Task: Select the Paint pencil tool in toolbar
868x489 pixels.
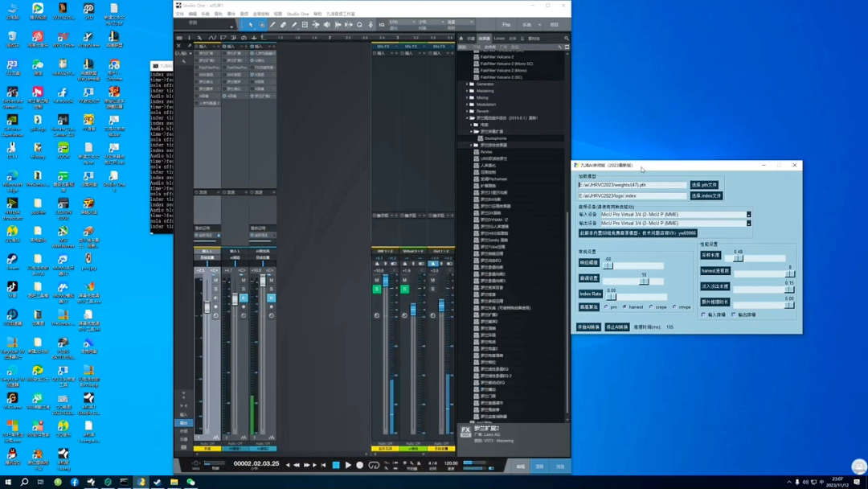Action: point(294,24)
